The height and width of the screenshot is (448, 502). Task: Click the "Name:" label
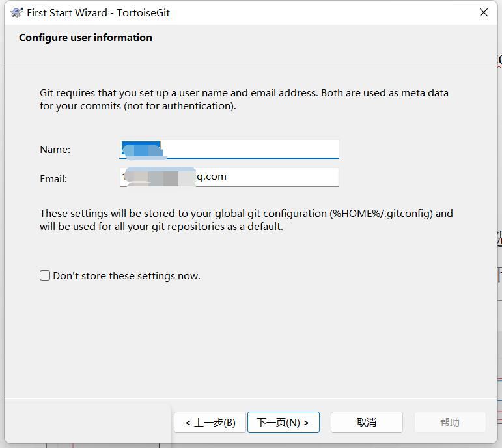(x=55, y=150)
